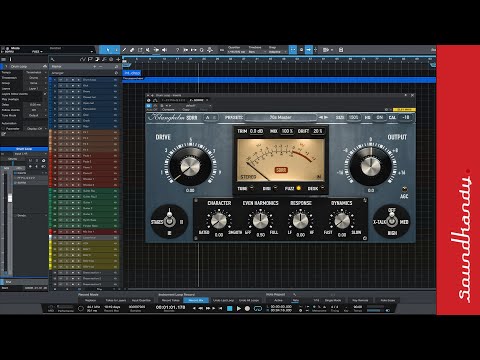
Task: Toggle the AGC switch
Action: pyautogui.click(x=404, y=189)
